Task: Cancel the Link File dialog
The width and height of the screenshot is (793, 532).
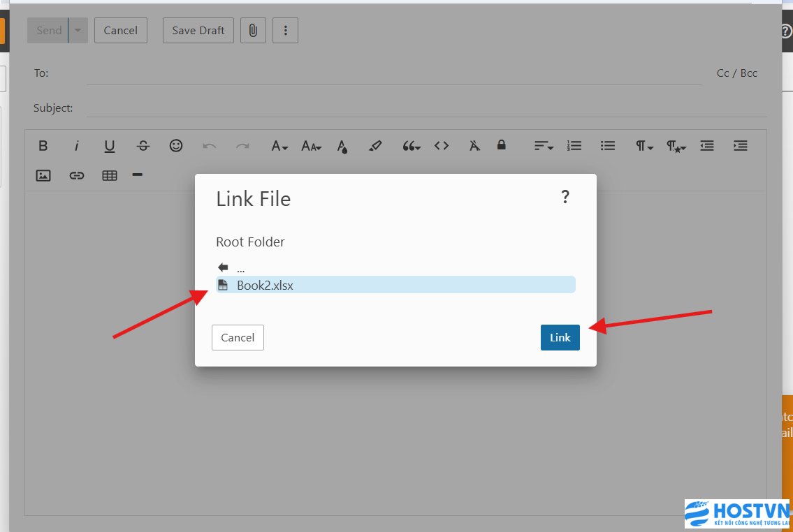Action: (238, 337)
